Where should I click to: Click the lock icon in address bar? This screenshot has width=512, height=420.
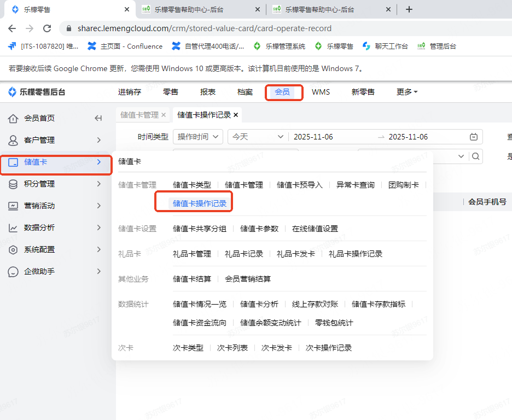[x=69, y=28]
